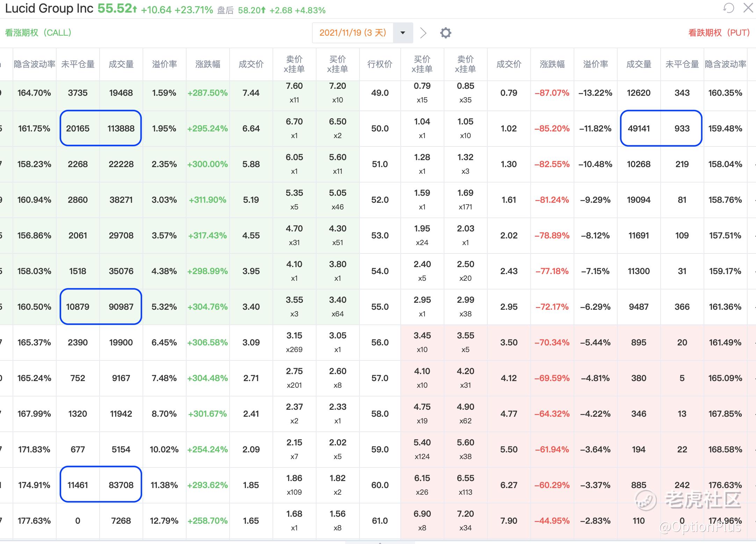The height and width of the screenshot is (544, 756).
Task: Select strike price 59.0 row
Action: click(380, 450)
